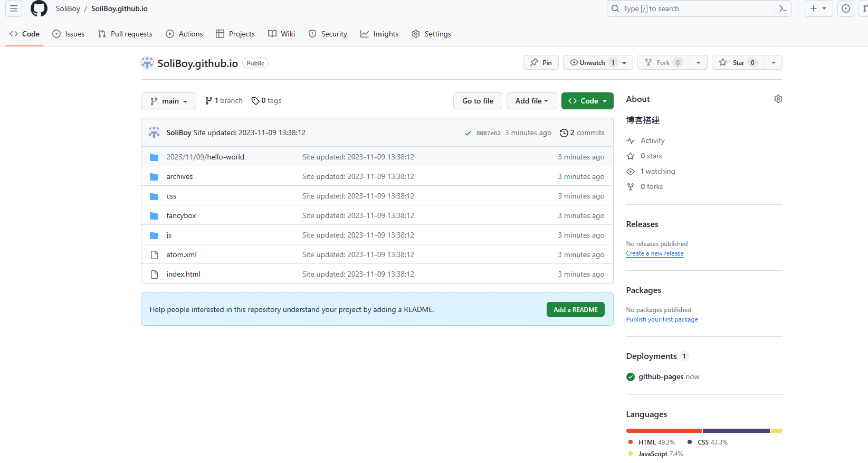The height and width of the screenshot is (463, 868).
Task: Open the hamburger navigation menu
Action: 14,8
